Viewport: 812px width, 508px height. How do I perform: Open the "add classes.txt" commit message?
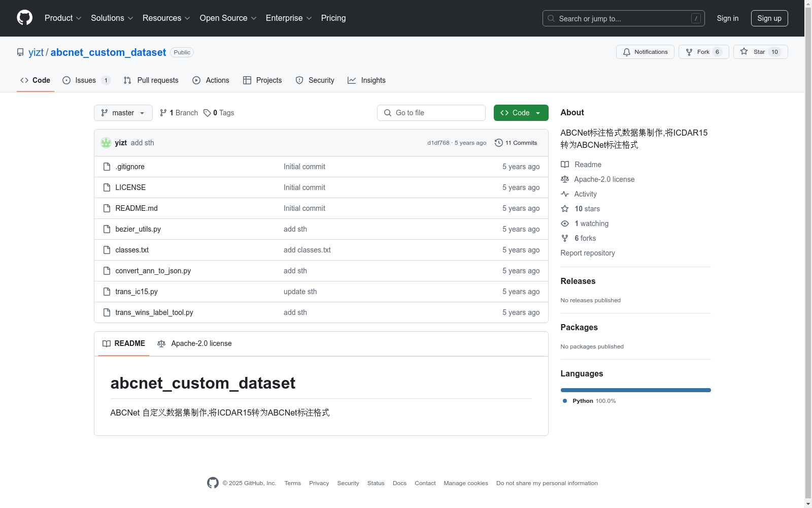pos(307,250)
